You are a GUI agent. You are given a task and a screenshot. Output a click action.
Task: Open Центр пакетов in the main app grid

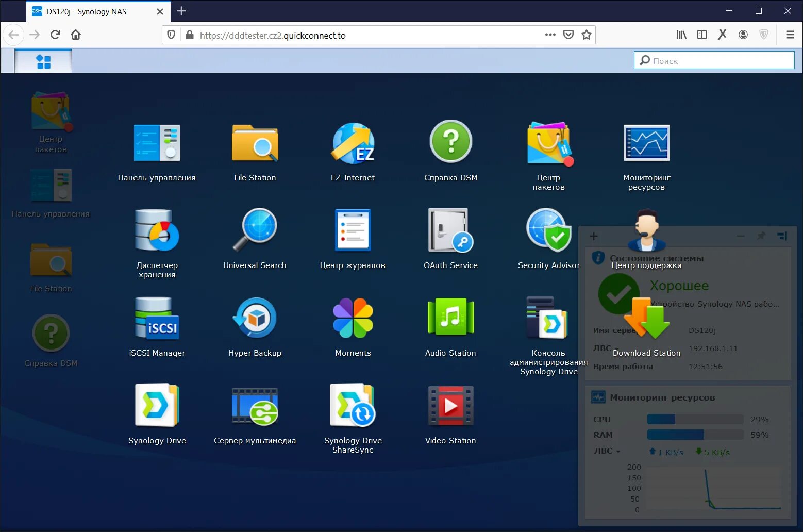[549, 143]
